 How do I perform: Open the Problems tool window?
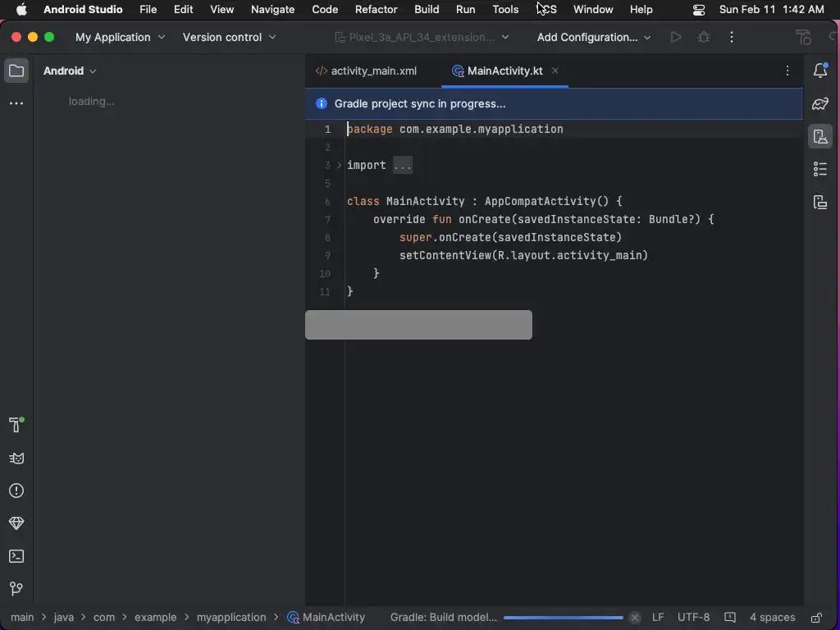tap(16, 491)
